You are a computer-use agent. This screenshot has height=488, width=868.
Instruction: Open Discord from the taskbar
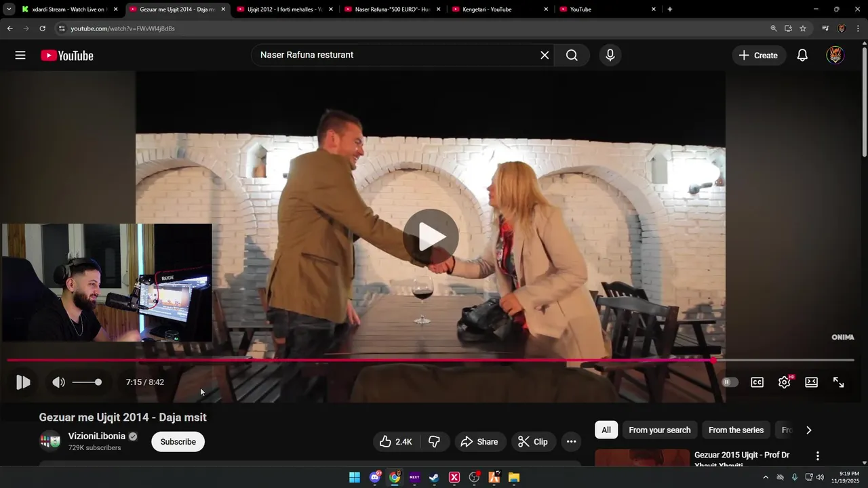[x=375, y=477]
